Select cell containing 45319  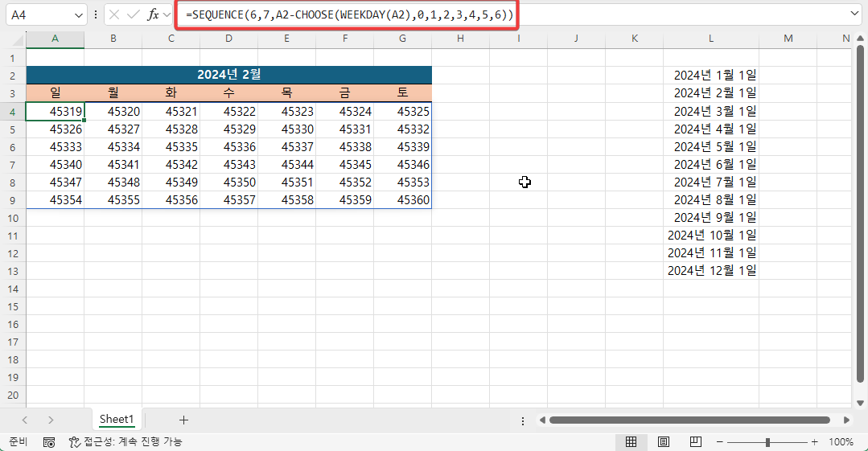[55, 111]
